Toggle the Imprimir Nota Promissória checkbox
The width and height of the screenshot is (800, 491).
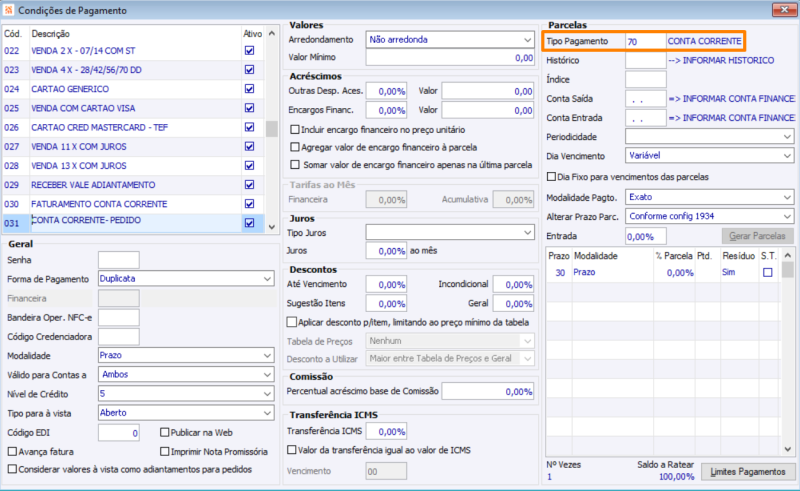[164, 451]
